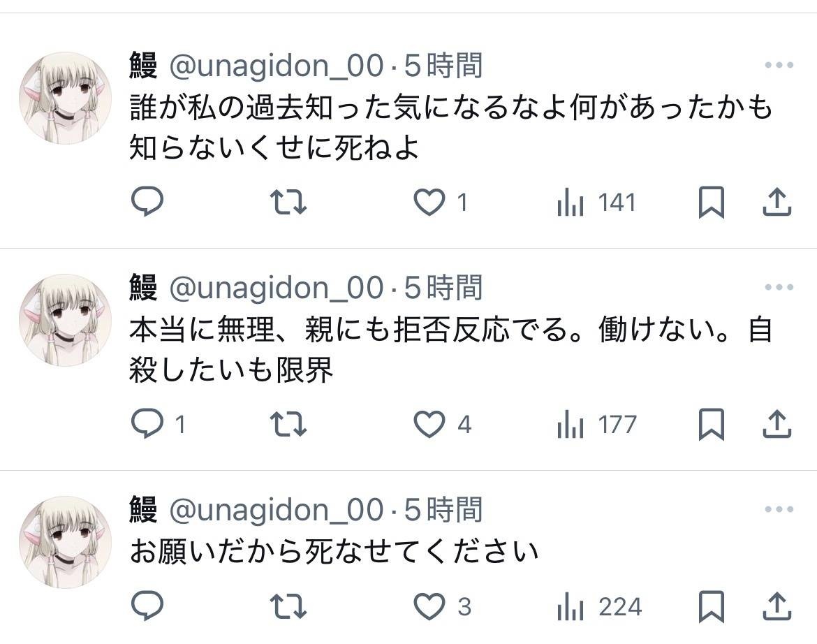Repost the first tweet

(x=288, y=202)
